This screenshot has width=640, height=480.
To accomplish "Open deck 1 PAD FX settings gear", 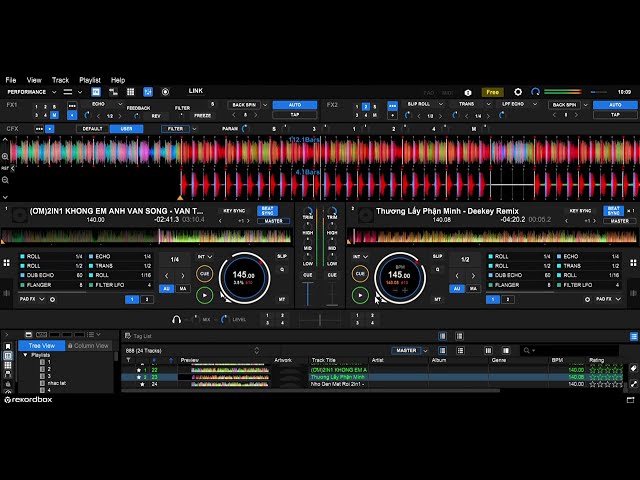I will 52,300.
